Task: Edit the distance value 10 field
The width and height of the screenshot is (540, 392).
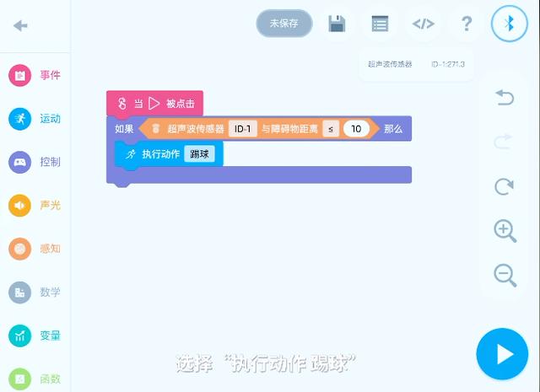Action: pos(356,129)
